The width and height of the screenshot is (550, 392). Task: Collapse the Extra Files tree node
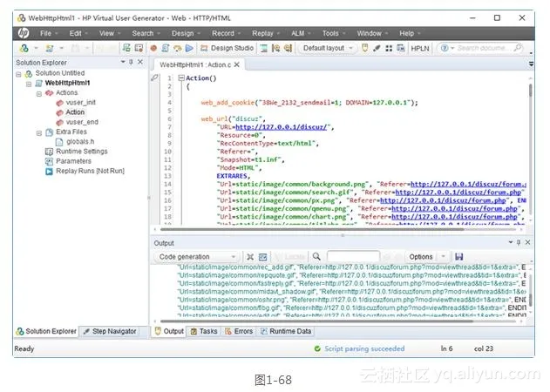point(39,133)
